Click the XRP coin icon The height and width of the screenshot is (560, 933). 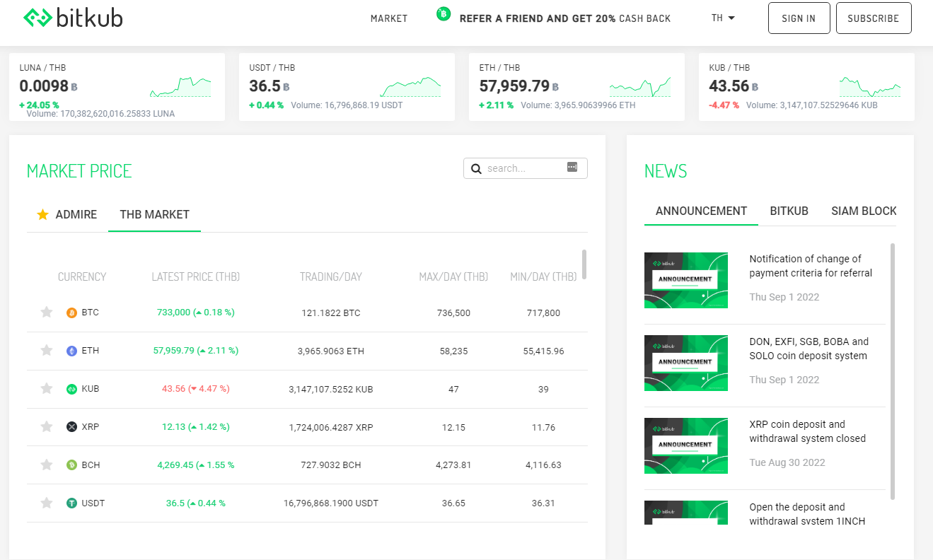coord(71,427)
